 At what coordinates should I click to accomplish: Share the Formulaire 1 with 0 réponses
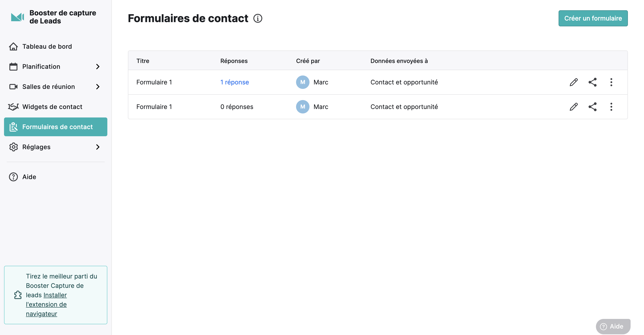pyautogui.click(x=593, y=107)
